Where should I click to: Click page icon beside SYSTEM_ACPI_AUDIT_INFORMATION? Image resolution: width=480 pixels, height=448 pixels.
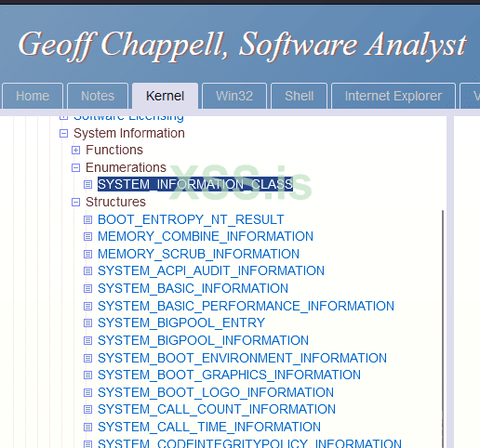point(87,271)
